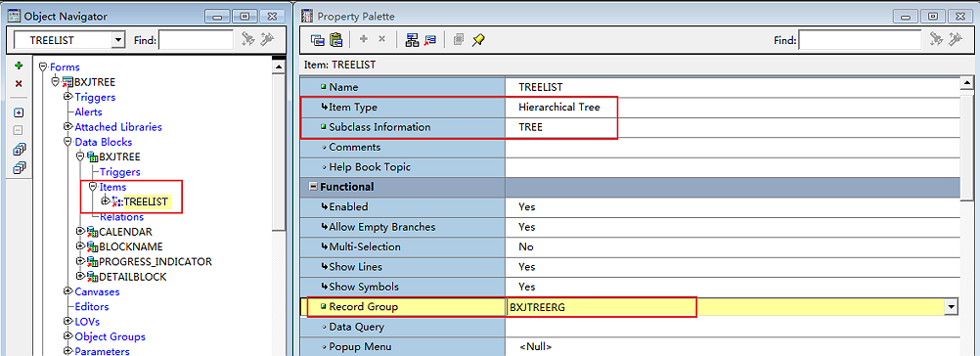Expand the Attached Libraries node
Image resolution: width=980 pixels, height=356 pixels.
click(x=67, y=127)
